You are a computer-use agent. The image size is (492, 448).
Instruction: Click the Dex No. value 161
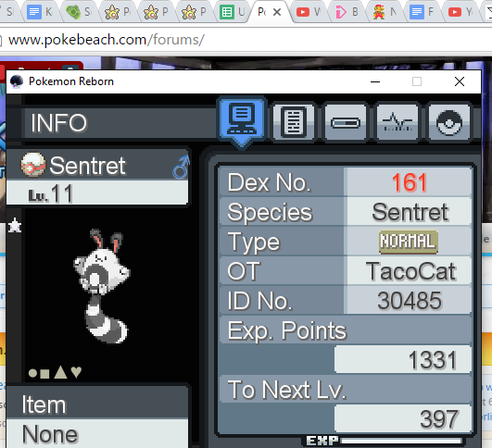point(410,182)
